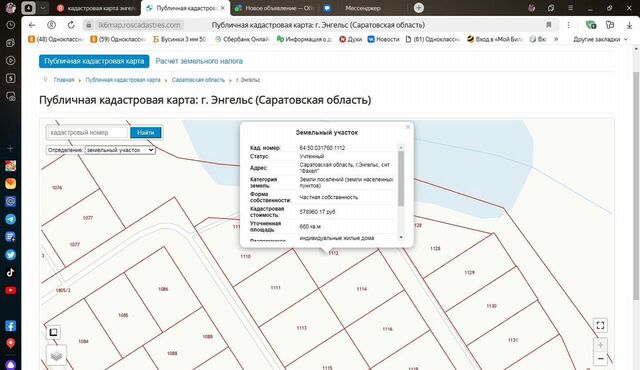Image resolution: width=640 pixels, height=370 pixels.
Task: Reload the current page
Action: point(71,25)
